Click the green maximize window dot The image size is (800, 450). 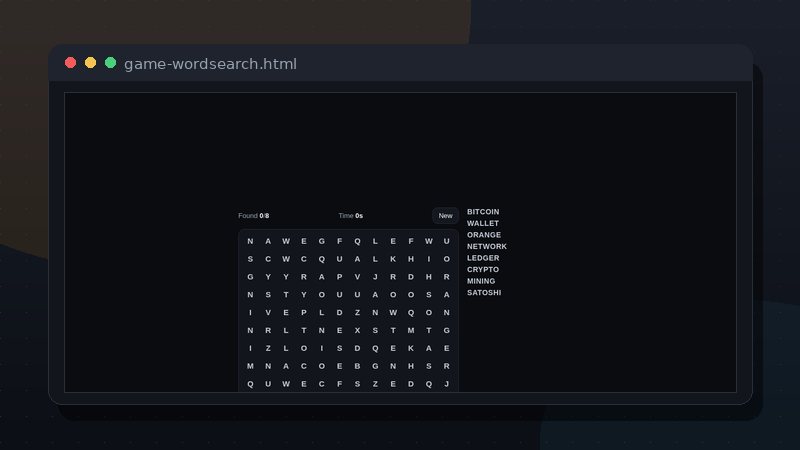(110, 63)
